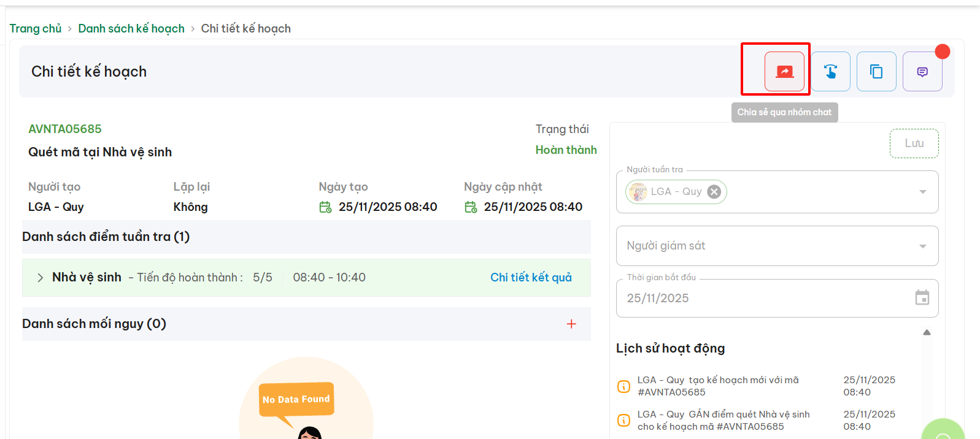Add a hazard with the red plus icon
Image resolution: width=980 pixels, height=439 pixels.
tap(571, 324)
